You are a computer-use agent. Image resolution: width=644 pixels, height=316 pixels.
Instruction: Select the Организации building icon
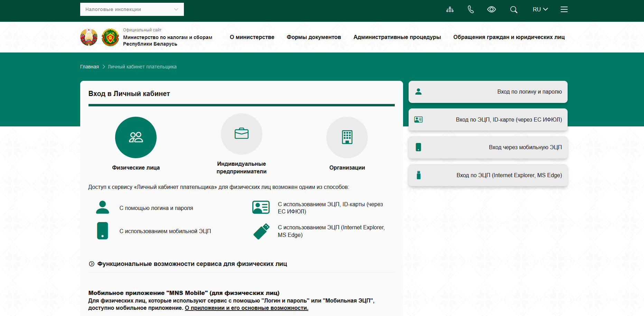[347, 137]
